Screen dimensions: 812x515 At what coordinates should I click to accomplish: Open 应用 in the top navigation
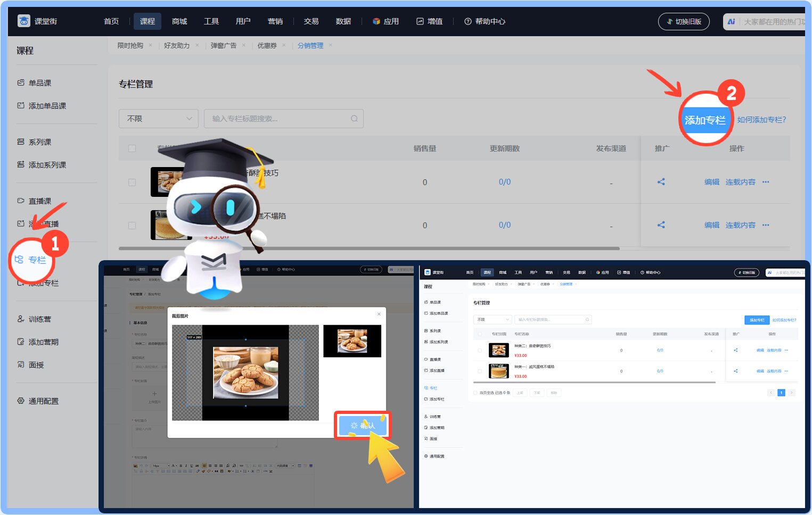tap(386, 21)
